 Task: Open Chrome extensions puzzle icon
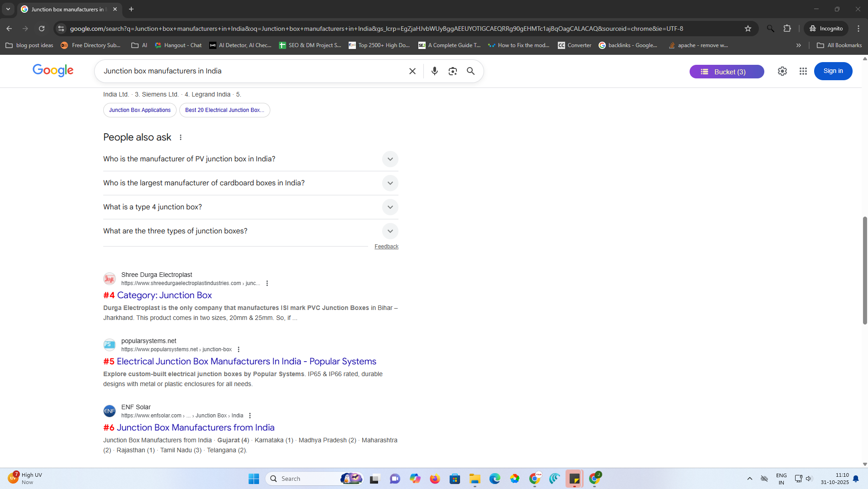pos(787,29)
